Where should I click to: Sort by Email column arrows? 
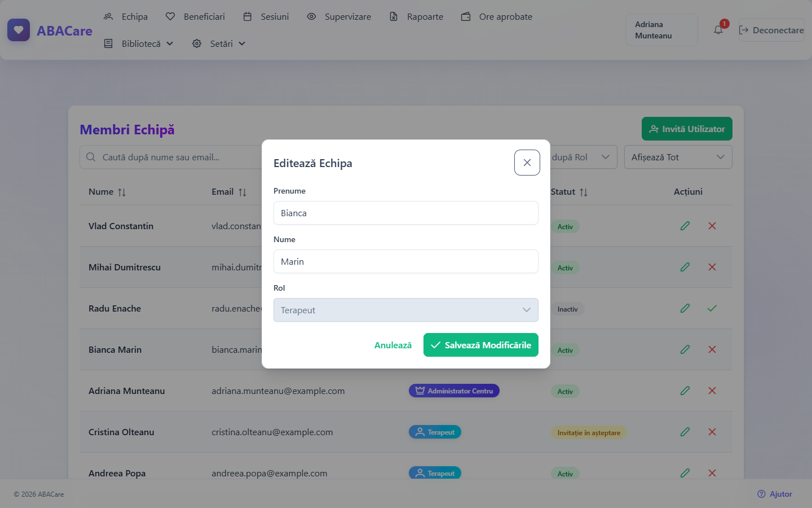(242, 192)
